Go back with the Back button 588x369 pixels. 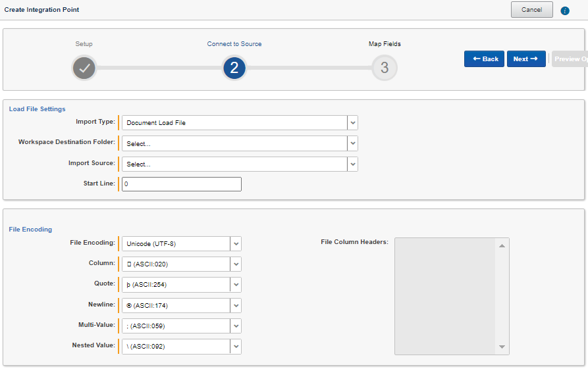[484, 59]
